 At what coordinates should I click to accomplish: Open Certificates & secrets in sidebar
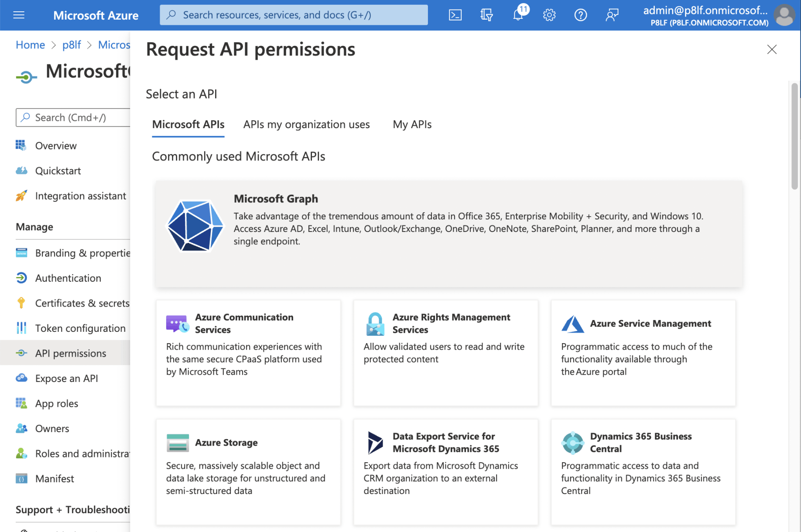pyautogui.click(x=82, y=303)
